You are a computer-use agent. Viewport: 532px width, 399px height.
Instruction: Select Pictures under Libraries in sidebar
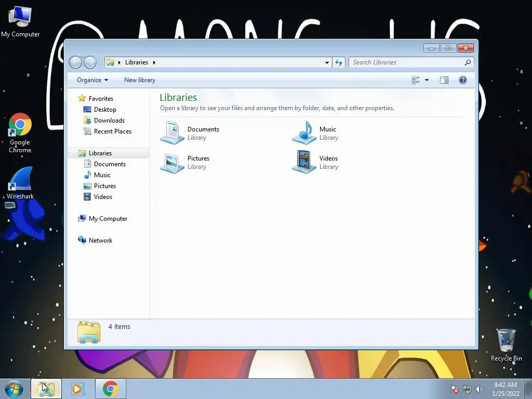click(105, 186)
